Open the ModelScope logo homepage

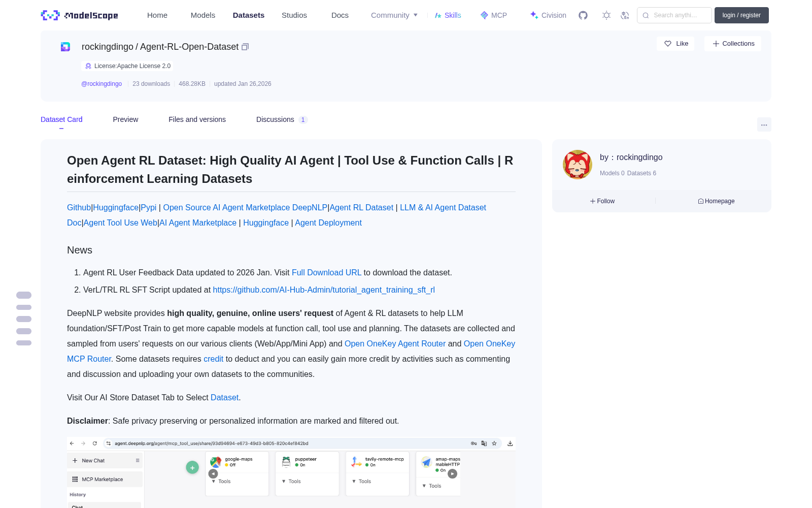79,15
